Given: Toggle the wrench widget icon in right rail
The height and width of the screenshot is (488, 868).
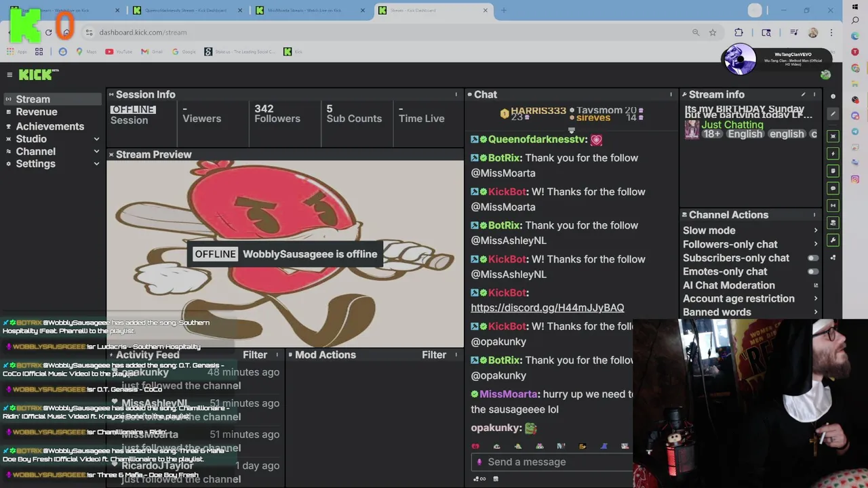Looking at the screenshot, I should point(833,240).
